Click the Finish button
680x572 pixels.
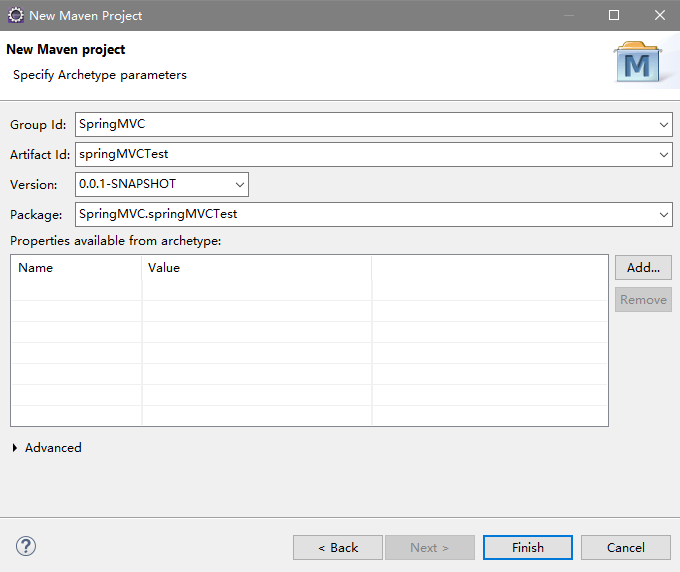click(x=528, y=547)
